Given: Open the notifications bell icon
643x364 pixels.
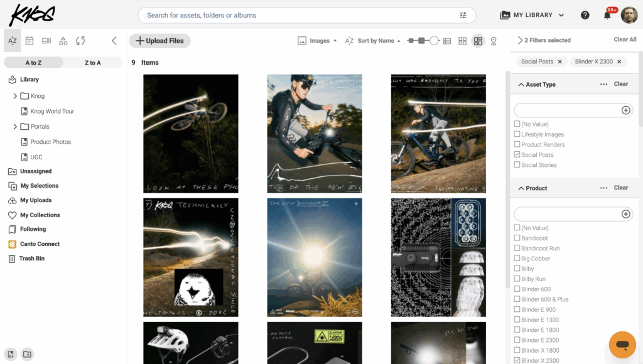Looking at the screenshot, I should (x=607, y=14).
